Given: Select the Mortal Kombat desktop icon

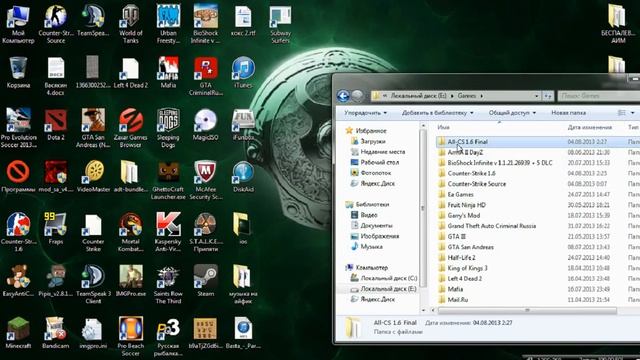Looking at the screenshot, I should pos(131,232).
